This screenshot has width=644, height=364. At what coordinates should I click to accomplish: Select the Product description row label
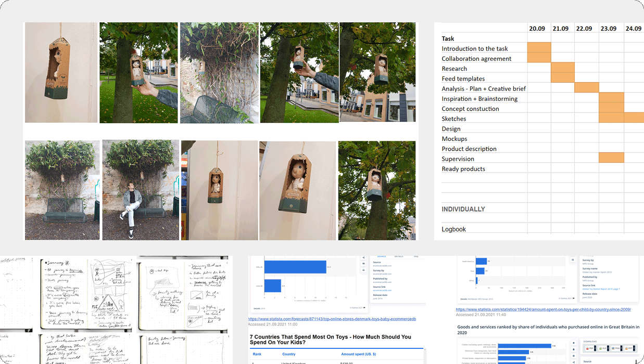click(469, 149)
